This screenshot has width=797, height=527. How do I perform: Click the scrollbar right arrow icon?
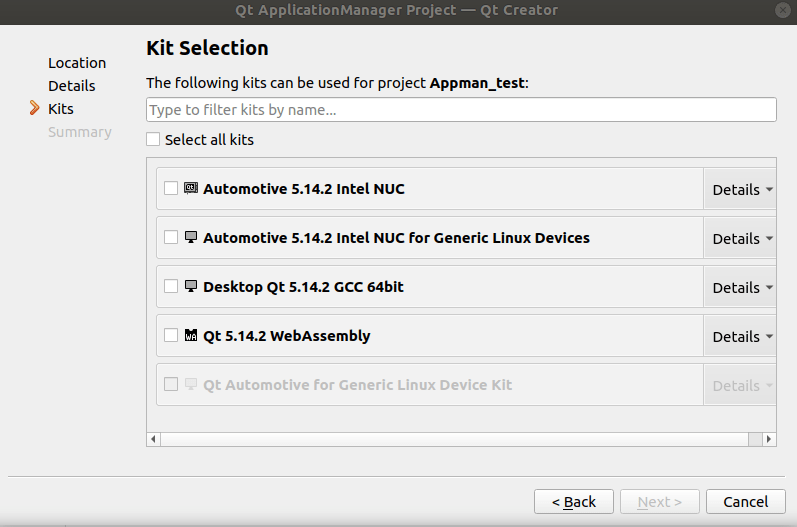(769, 439)
